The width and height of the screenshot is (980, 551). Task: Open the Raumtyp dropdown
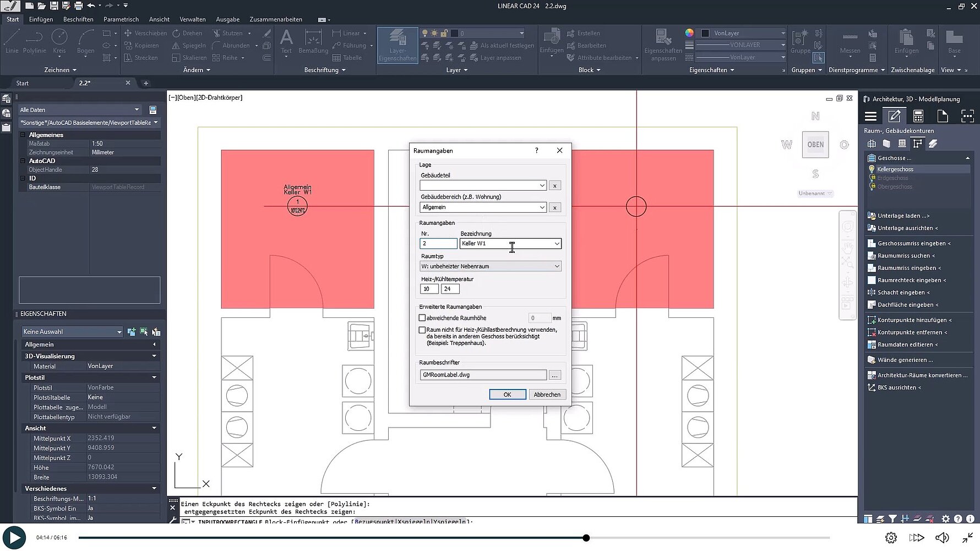(557, 266)
